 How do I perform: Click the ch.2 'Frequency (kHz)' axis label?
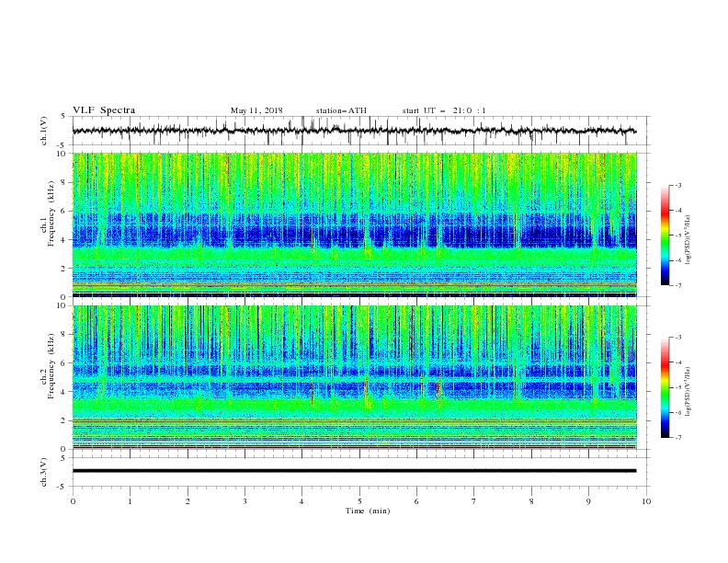click(x=51, y=366)
